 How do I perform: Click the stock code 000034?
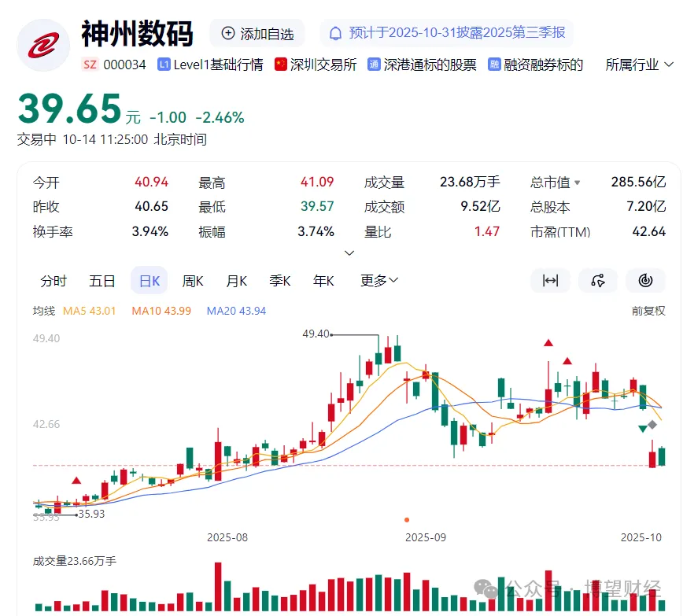(x=124, y=65)
